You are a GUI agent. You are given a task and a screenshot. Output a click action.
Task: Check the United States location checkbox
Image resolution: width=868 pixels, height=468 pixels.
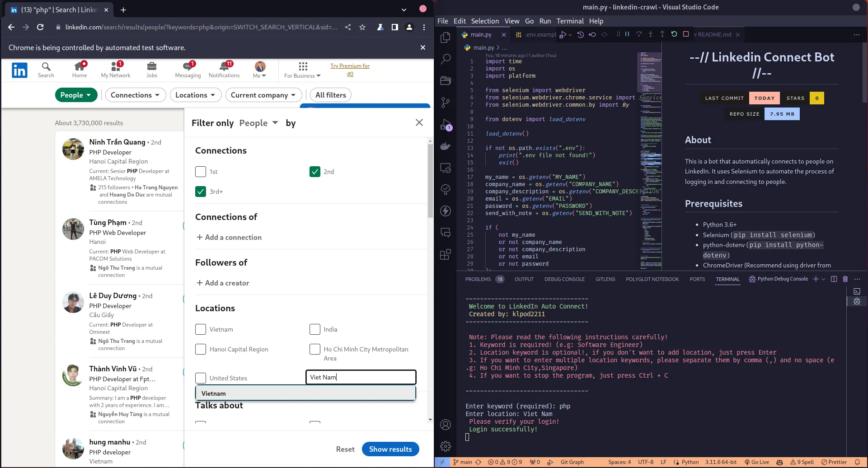point(201,378)
